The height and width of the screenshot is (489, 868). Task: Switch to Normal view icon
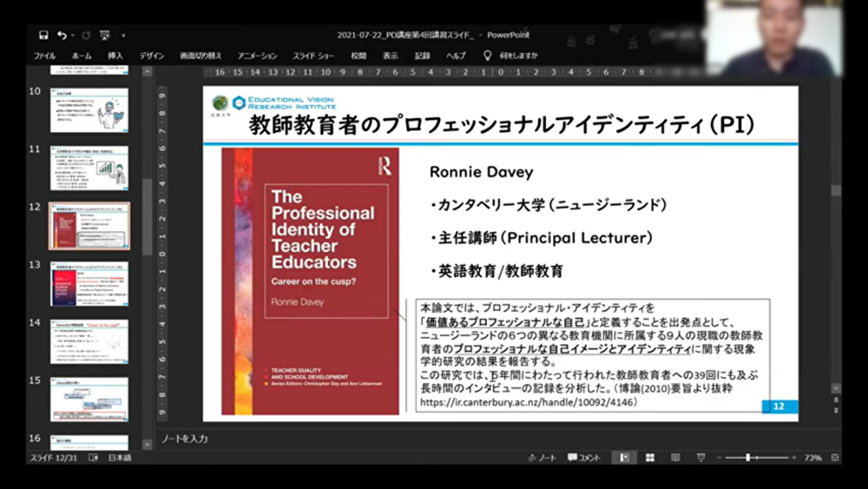[x=624, y=458]
